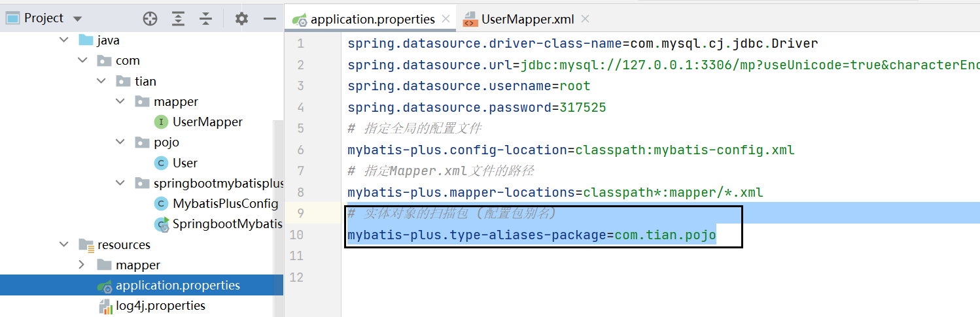This screenshot has width=980, height=317.
Task: Click the jdbc:mysql datasource url value
Action: click(x=750, y=65)
